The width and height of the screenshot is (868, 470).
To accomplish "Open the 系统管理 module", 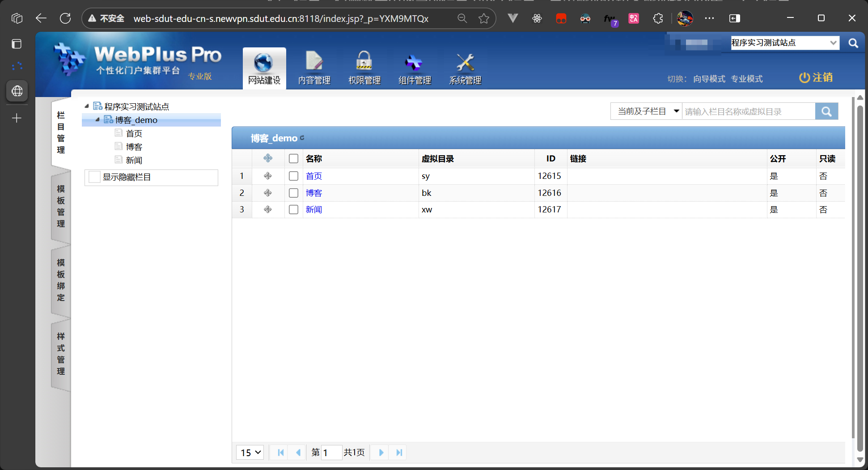I will 465,68.
